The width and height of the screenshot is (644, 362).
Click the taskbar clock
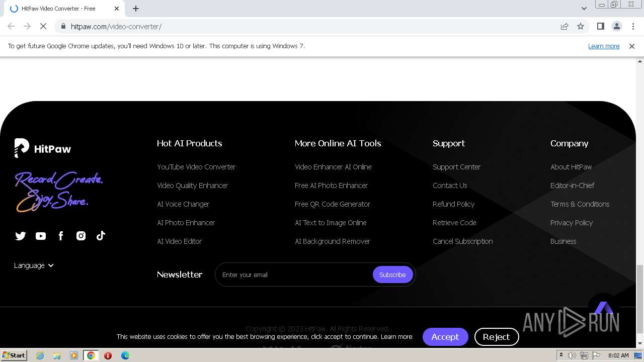tap(618, 355)
